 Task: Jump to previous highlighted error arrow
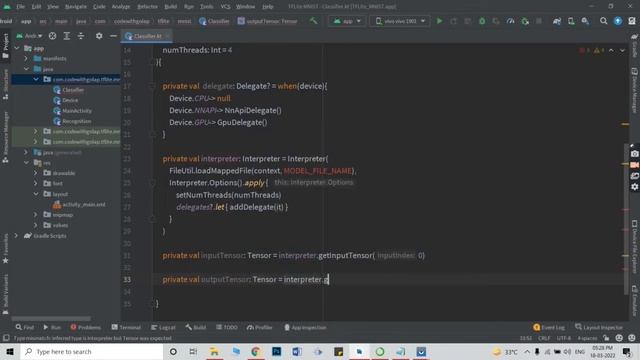click(611, 50)
